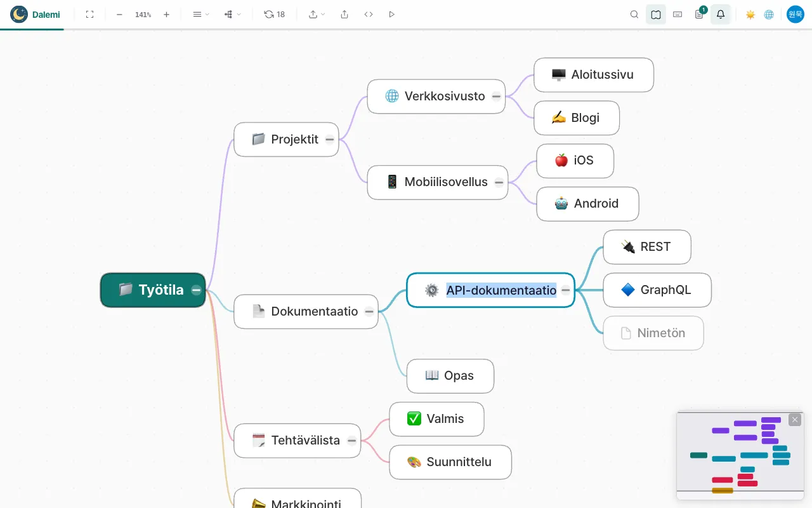
Task: Open the layout structure dropdown
Action: coord(232,14)
